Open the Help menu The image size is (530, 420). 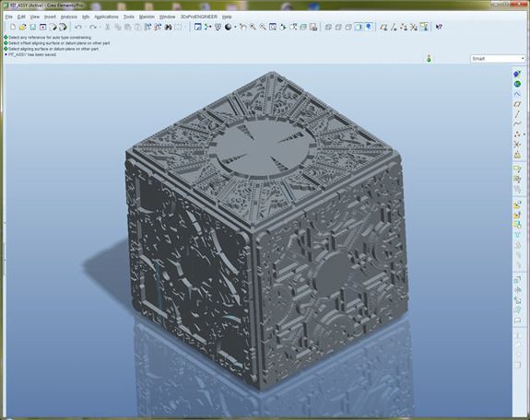coord(227,17)
